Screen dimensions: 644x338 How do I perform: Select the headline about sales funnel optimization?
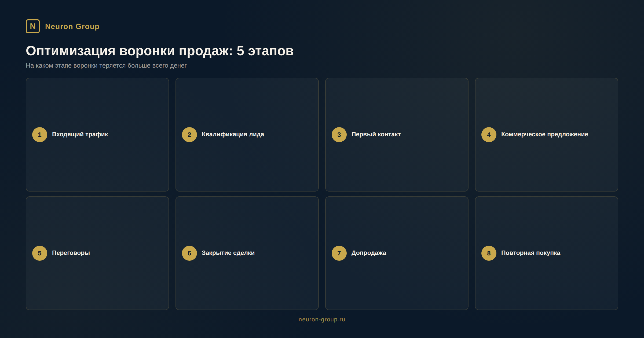pos(160,51)
